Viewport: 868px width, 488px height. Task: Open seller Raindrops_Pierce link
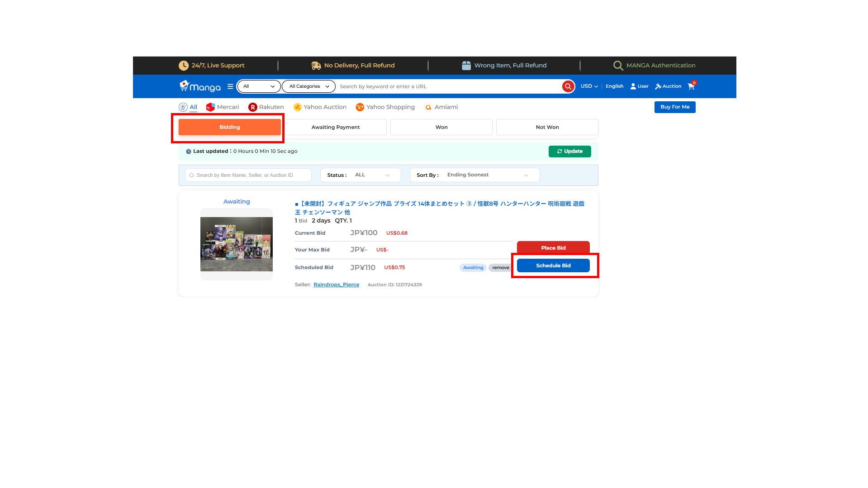(336, 285)
